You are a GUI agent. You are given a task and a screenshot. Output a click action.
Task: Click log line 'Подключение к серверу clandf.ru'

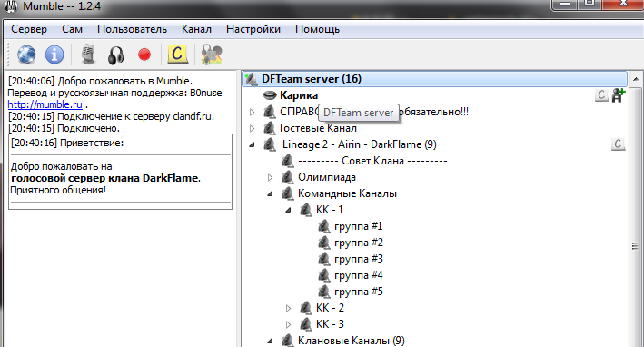click(111, 116)
